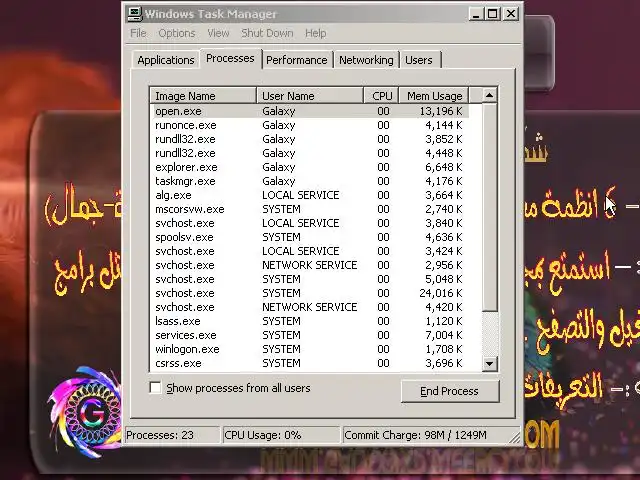Click the Task Manager title bar icon
This screenshot has width=640, height=480.
(x=134, y=14)
